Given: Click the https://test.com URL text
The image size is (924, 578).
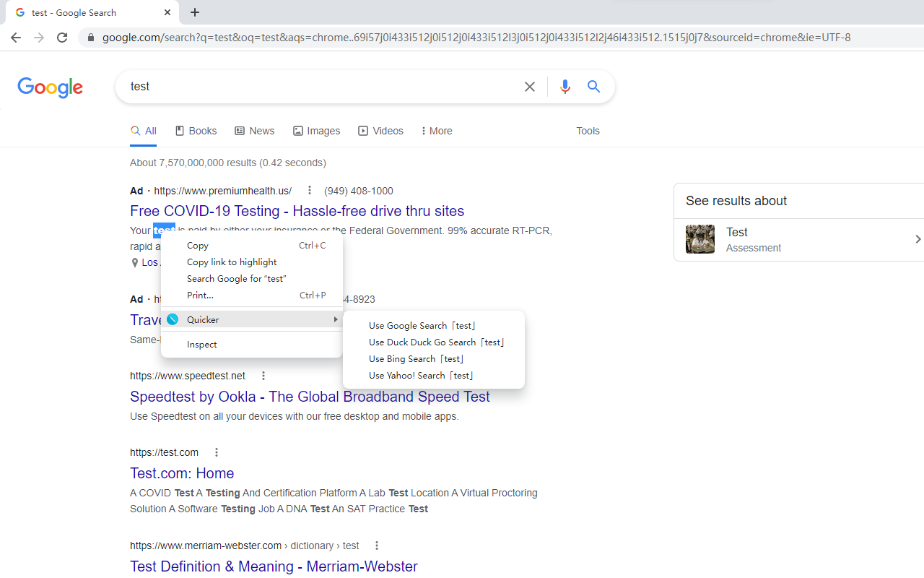Looking at the screenshot, I should click(164, 452).
